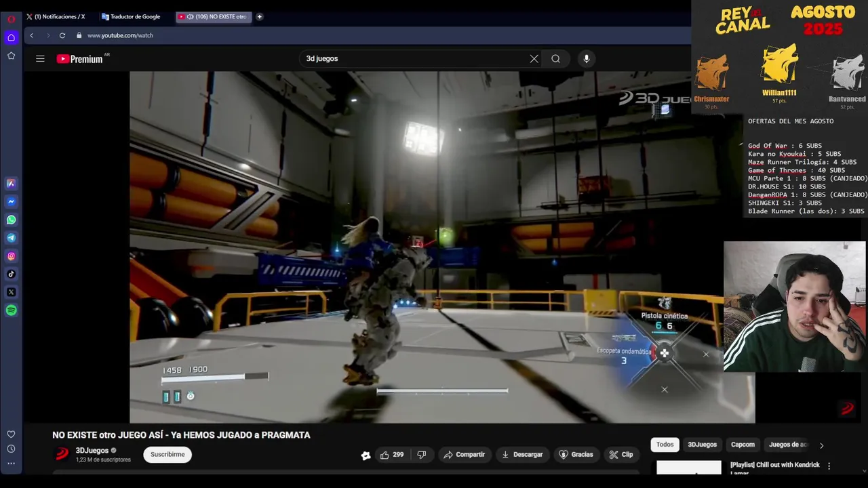Search with the magnifying glass button

tap(555, 59)
